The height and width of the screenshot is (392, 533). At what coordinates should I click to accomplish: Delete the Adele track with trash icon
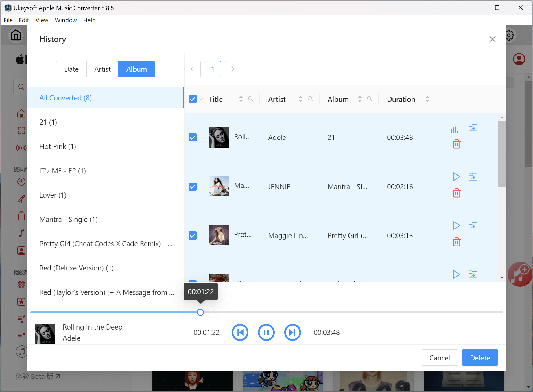[456, 144]
